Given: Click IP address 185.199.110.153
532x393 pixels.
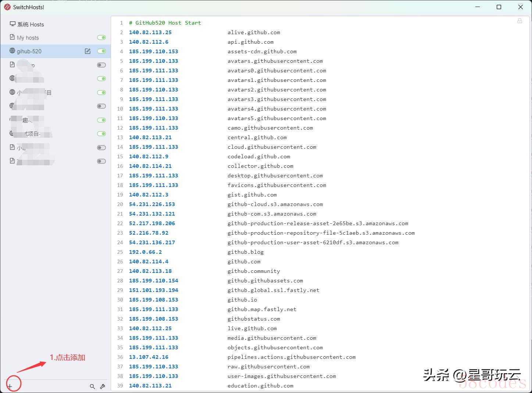Looking at the screenshot, I should [153, 51].
